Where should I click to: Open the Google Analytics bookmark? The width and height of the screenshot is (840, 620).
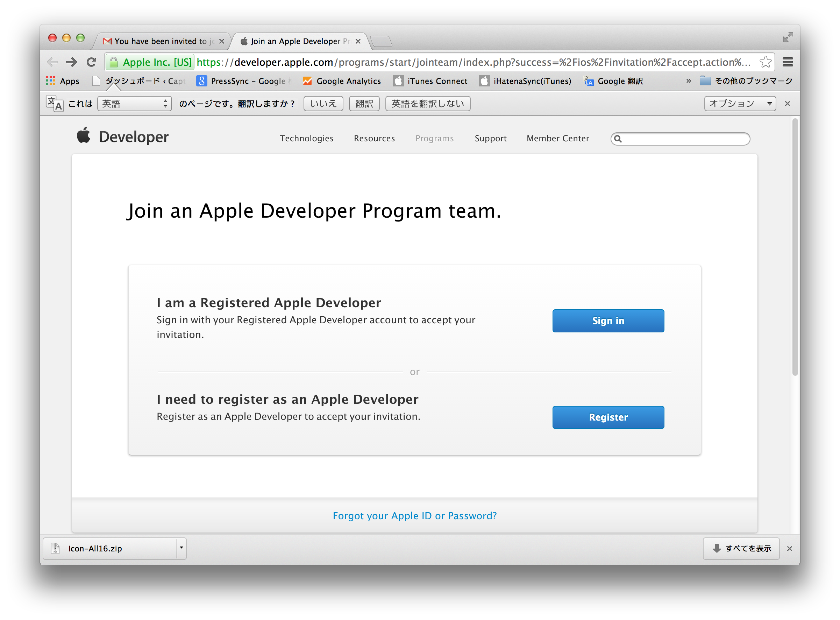(342, 81)
